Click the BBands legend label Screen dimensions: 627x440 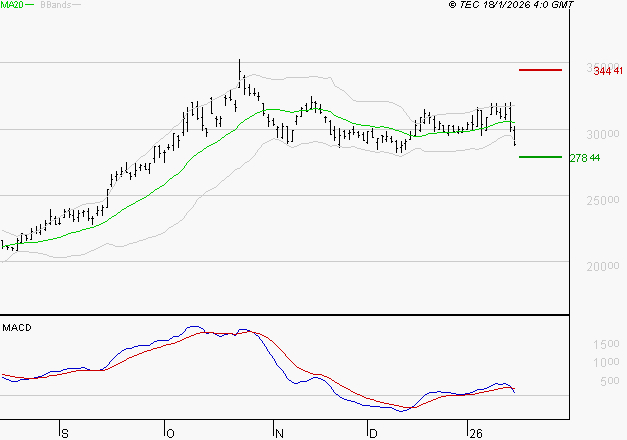(x=56, y=5)
